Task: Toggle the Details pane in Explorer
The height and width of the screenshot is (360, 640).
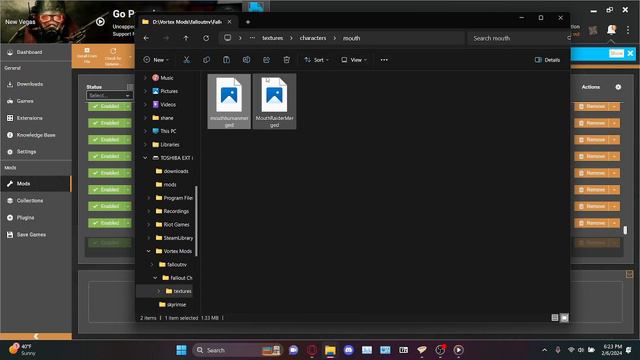Action: (x=547, y=60)
